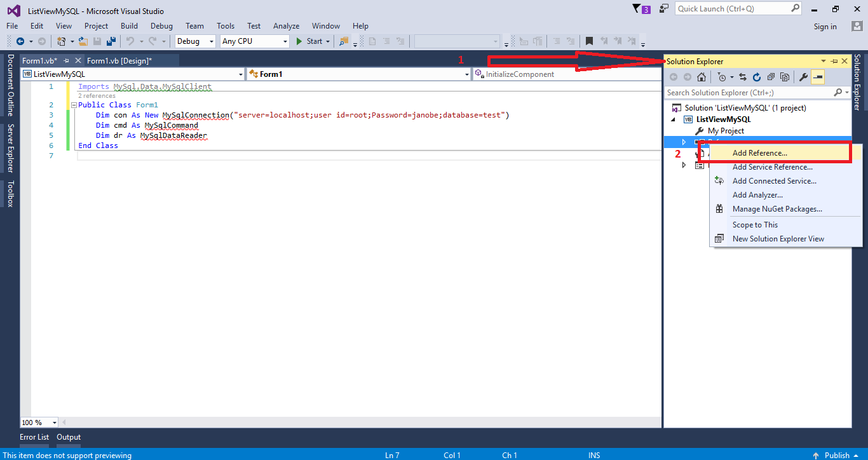
Task: Click the Refresh icon in Solution Explorer
Action: click(x=757, y=78)
